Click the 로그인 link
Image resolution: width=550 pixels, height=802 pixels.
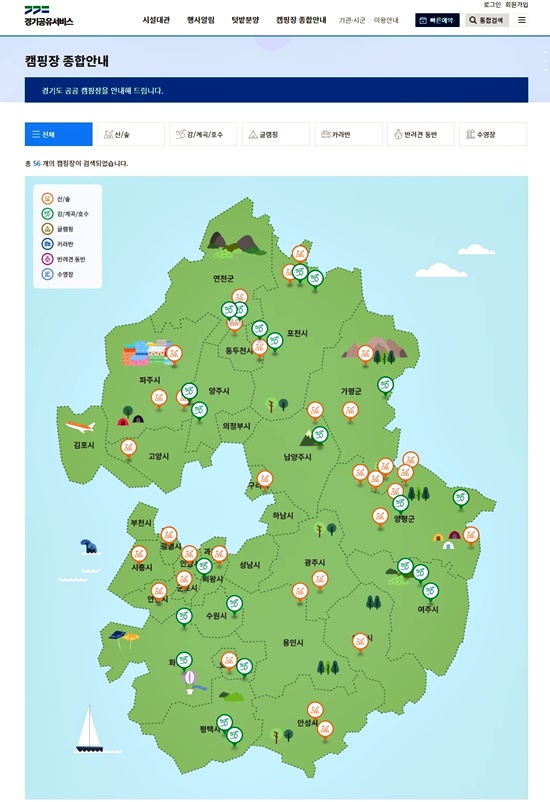(492, 5)
